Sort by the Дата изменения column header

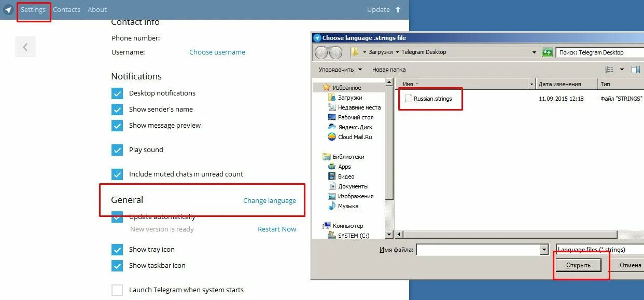(x=566, y=84)
